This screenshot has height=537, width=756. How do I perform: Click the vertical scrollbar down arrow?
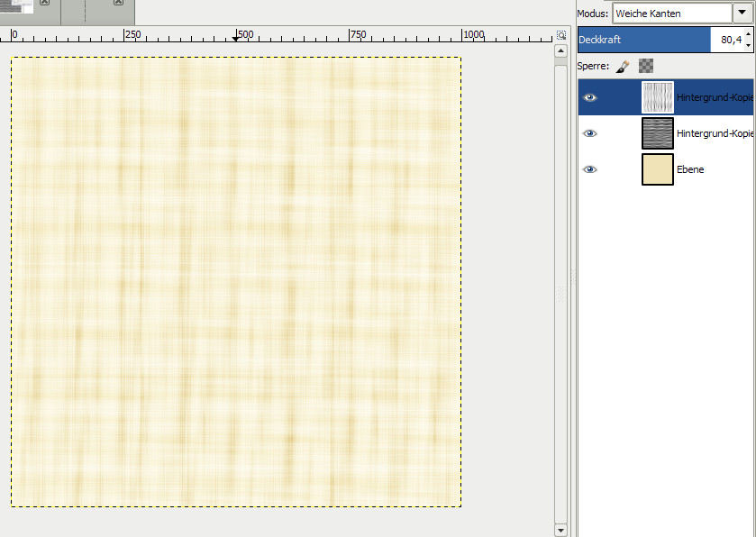click(x=560, y=529)
